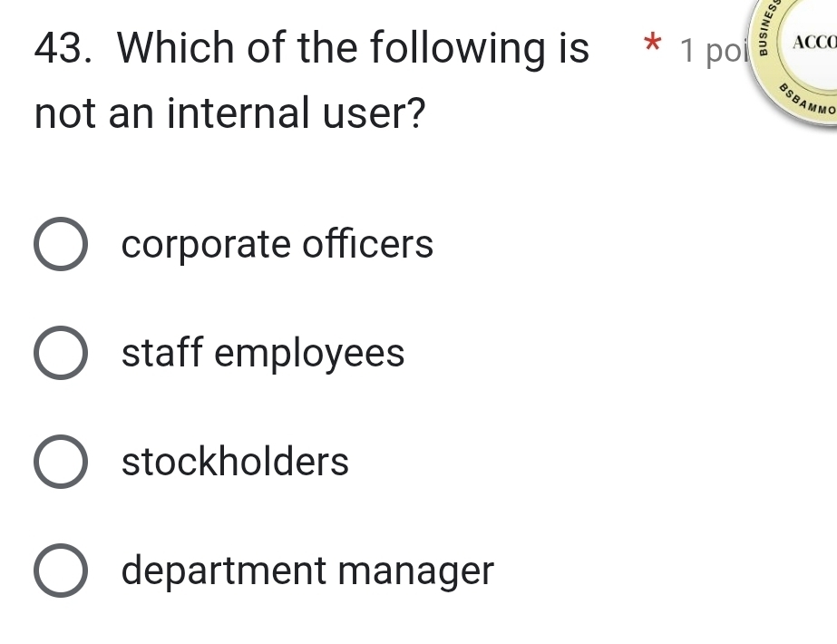Image resolution: width=837 pixels, height=644 pixels.
Task: Select the corporate officers radio button
Action: pyautogui.click(x=62, y=245)
